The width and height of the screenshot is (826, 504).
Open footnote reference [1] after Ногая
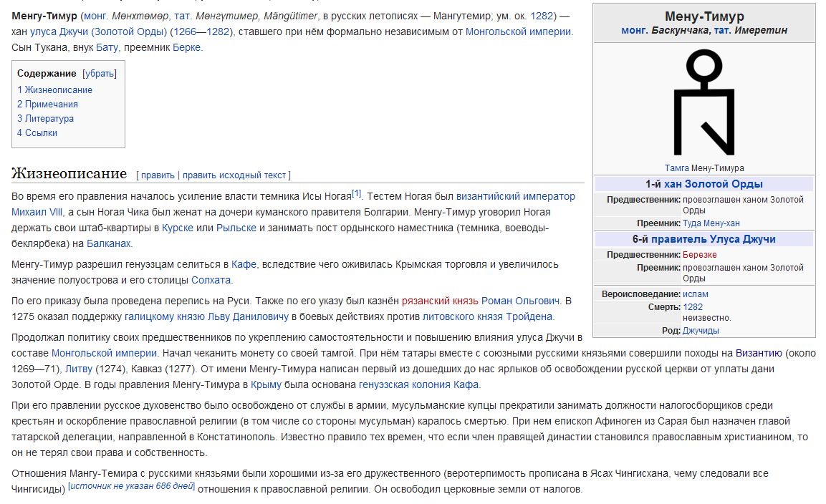pos(357,194)
